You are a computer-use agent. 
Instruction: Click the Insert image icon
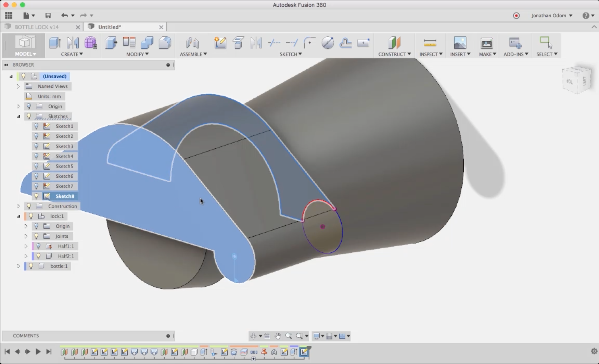tap(460, 43)
